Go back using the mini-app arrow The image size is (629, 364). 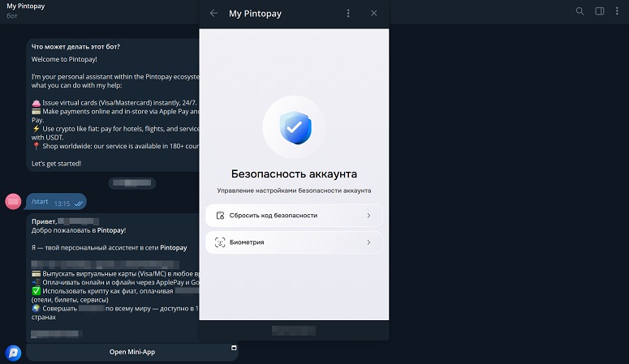pyautogui.click(x=213, y=14)
